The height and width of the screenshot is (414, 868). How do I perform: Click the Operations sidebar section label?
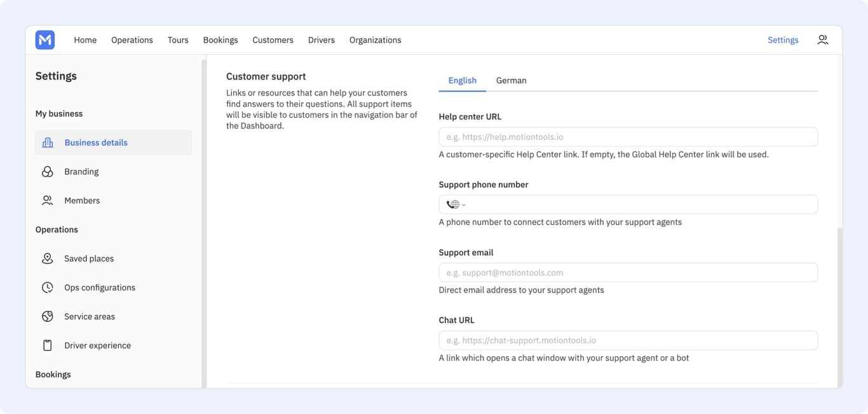57,230
